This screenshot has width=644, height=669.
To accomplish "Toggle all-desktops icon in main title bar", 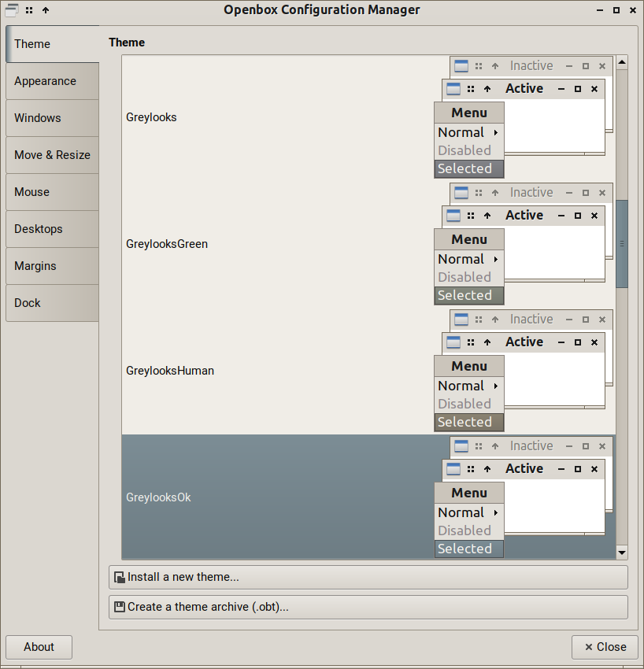I will [29, 10].
